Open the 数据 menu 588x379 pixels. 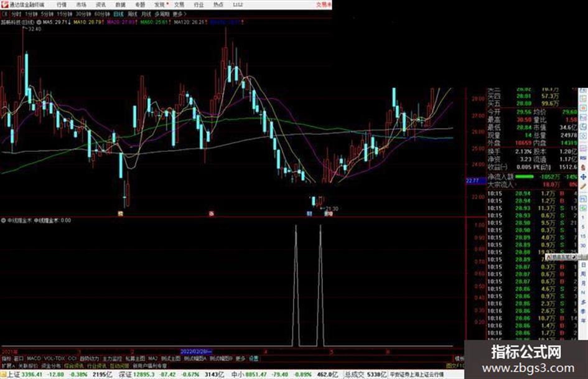pos(120,5)
